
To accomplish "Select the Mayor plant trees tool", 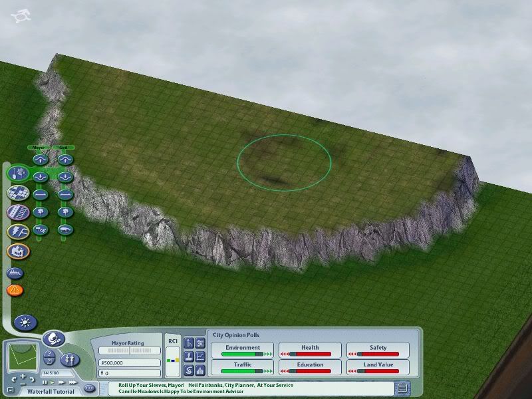I will (41, 212).
